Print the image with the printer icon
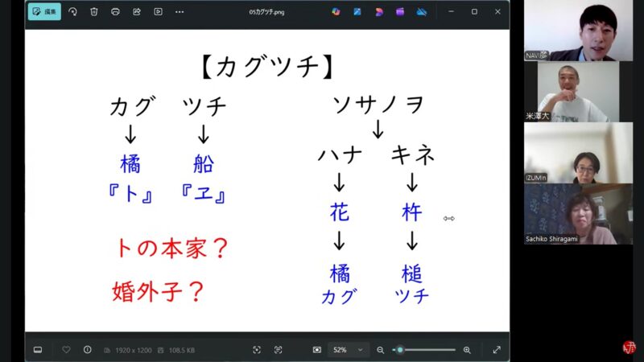This screenshot has width=644, height=362. tap(115, 11)
